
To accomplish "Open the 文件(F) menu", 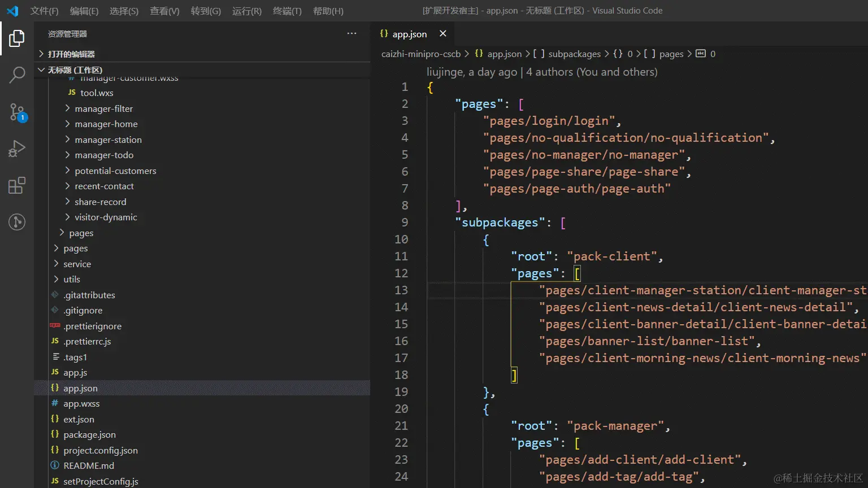I will click(44, 11).
